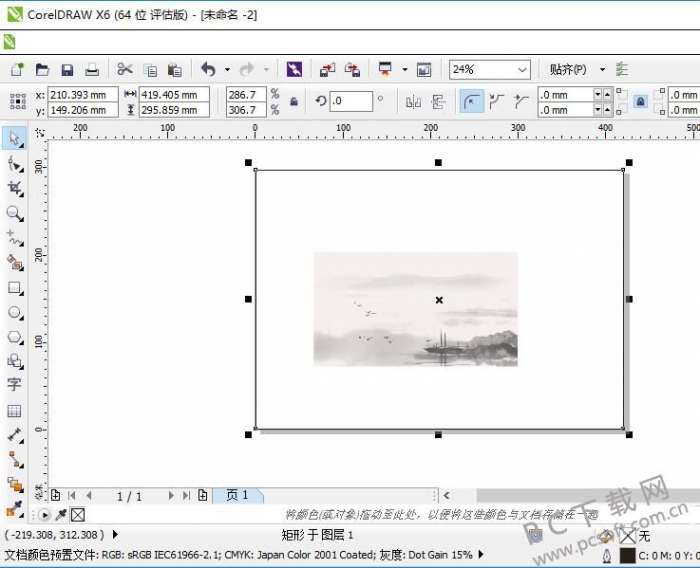Select the Rectangle tool in toolbox
The height and width of the screenshot is (568, 700).
click(x=14, y=288)
